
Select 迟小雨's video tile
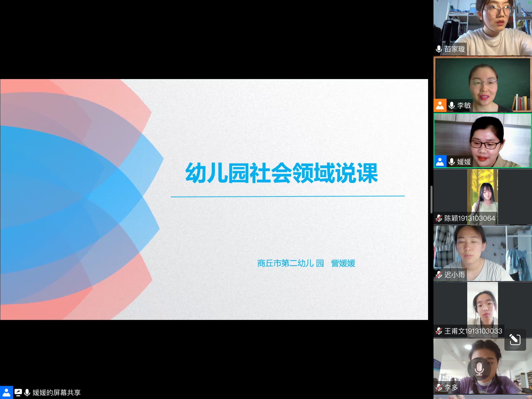tap(482, 253)
